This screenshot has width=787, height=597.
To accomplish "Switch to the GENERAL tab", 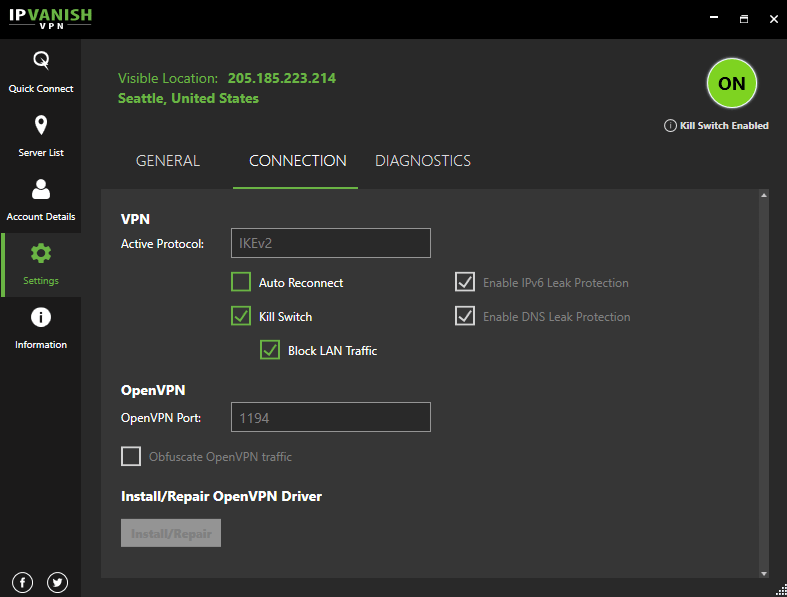I will [168, 161].
